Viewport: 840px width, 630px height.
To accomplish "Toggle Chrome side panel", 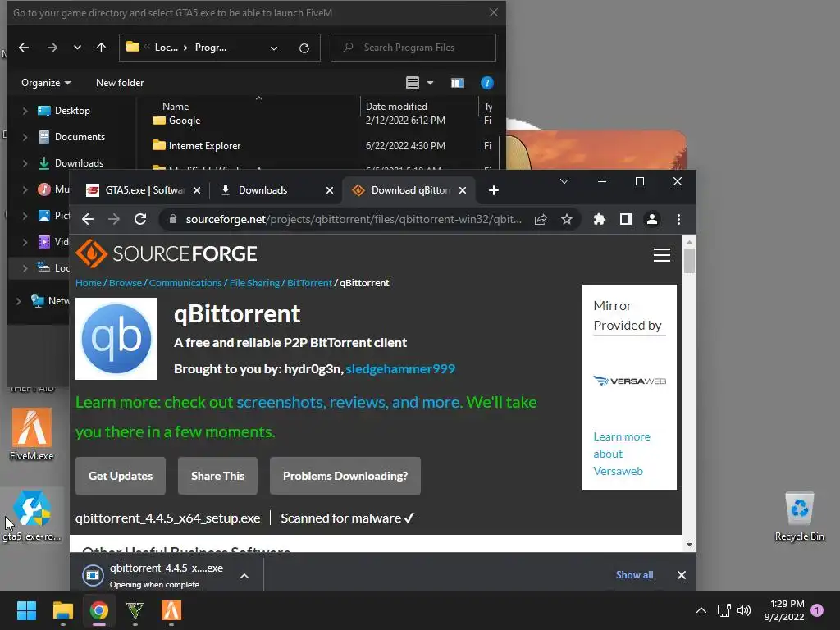I will click(625, 219).
